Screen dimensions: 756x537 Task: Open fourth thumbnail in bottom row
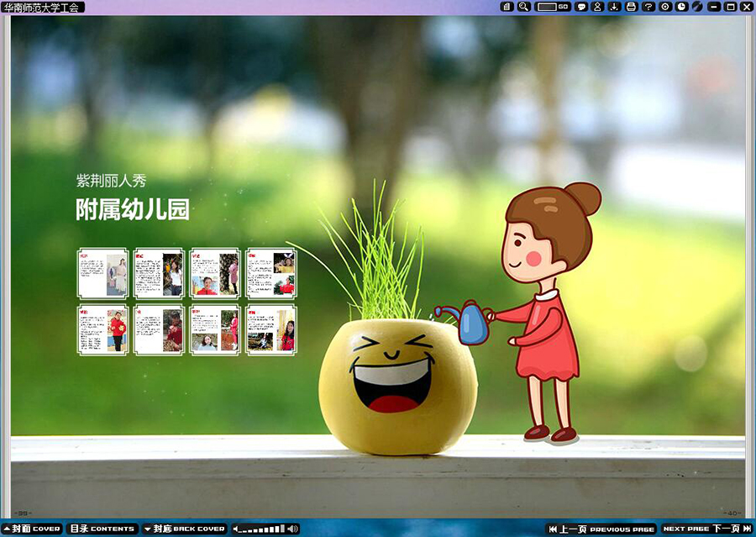[271, 330]
